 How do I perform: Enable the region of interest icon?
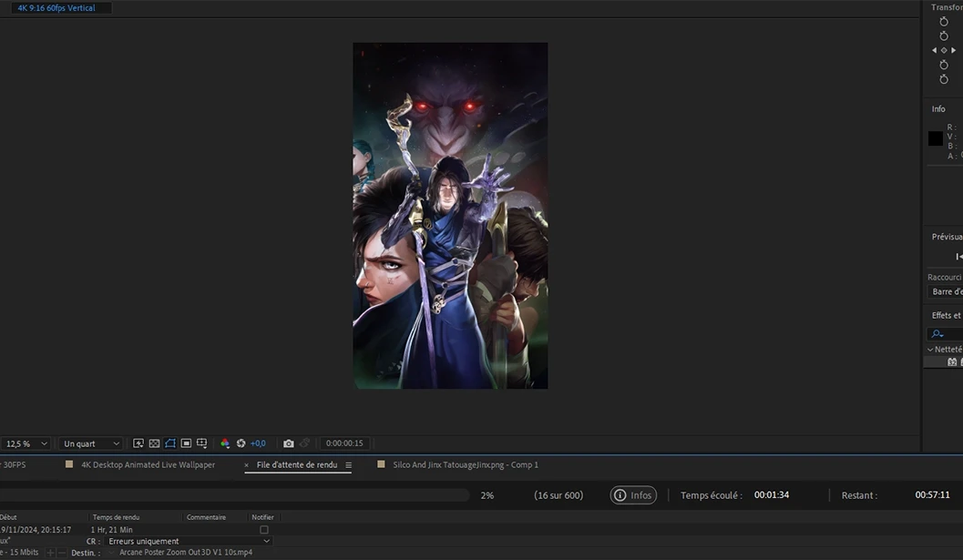pos(186,443)
